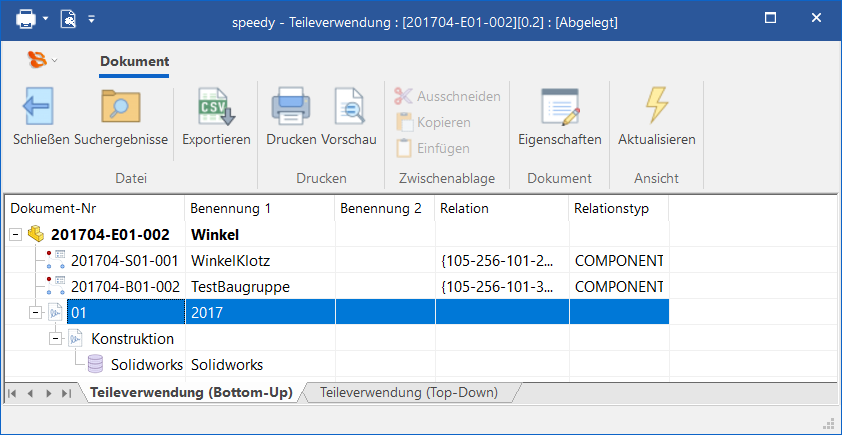Click the Aktualisieren lightning icon
Viewport: 842px width, 435px height.
pyautogui.click(x=656, y=106)
